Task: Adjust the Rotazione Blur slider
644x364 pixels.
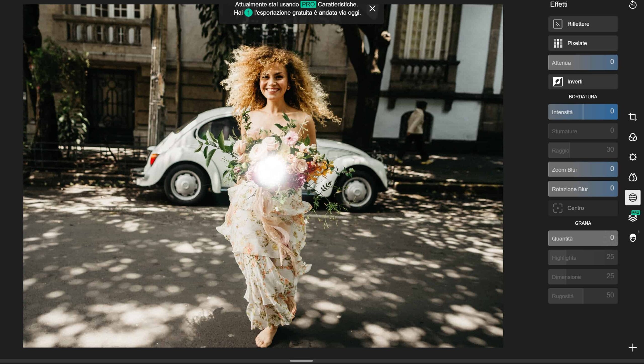Action: pos(583,189)
